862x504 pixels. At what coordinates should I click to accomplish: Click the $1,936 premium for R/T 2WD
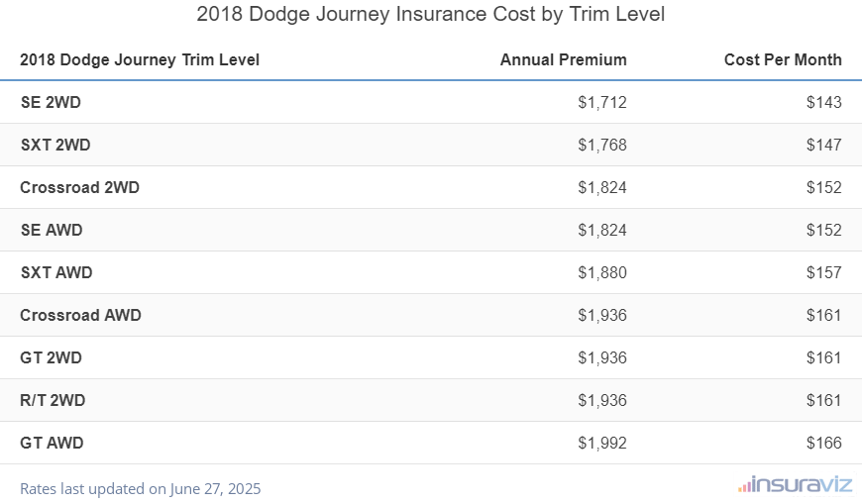click(x=602, y=400)
